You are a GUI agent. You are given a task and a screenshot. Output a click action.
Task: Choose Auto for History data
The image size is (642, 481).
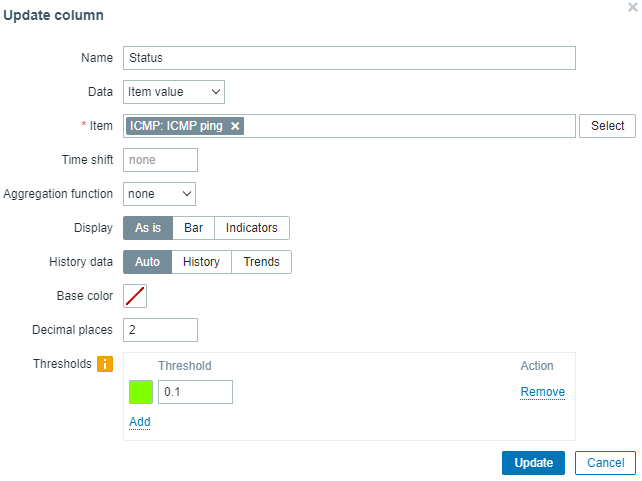coord(147,262)
